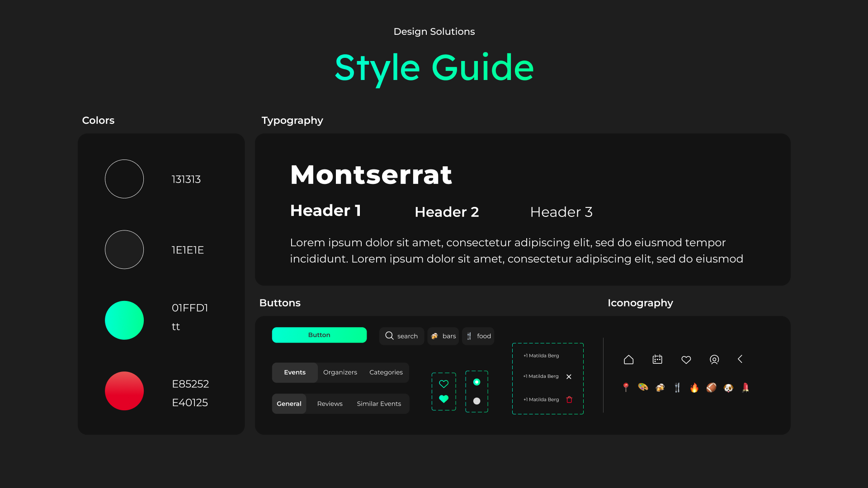Click the Header 2 sample text
The height and width of the screenshot is (488, 868).
[447, 212]
